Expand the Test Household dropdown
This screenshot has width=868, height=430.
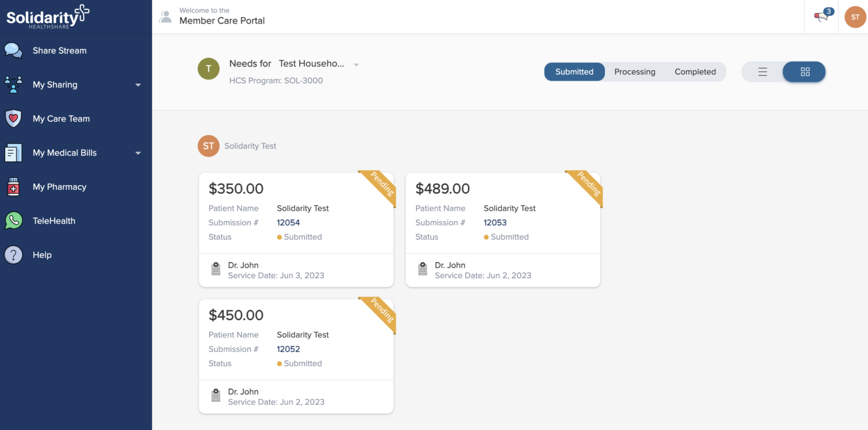click(356, 64)
